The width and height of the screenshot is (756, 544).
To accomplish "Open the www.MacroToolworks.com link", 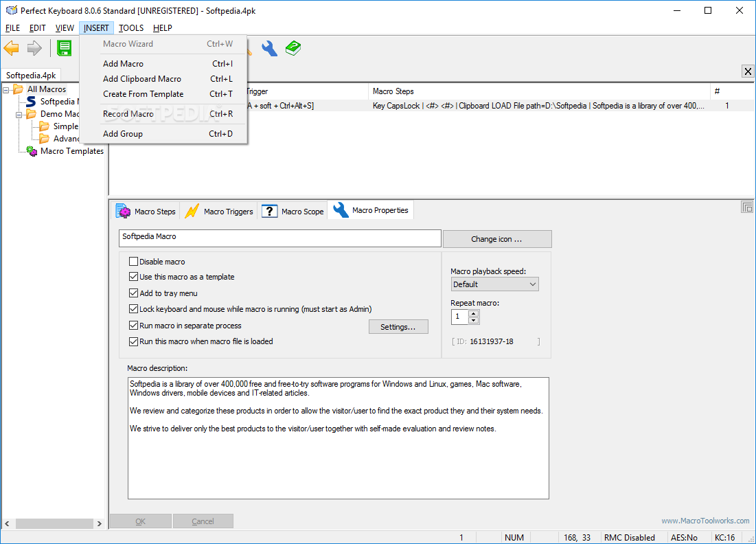I will pyautogui.click(x=705, y=521).
